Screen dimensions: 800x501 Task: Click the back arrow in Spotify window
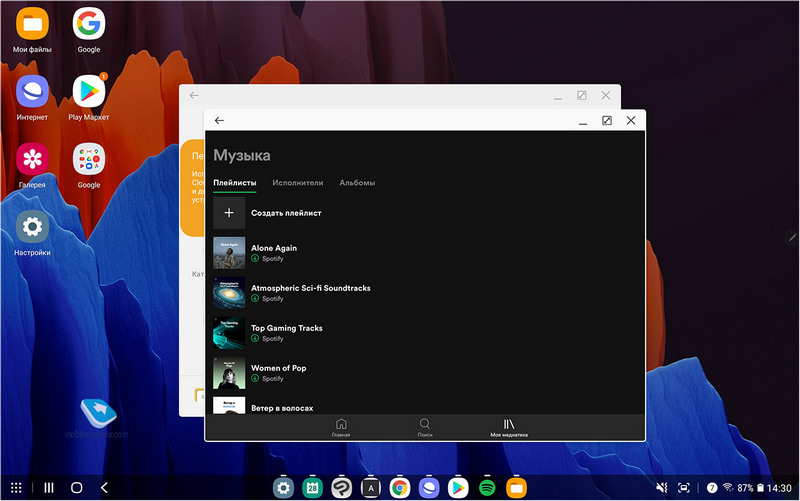coord(219,120)
